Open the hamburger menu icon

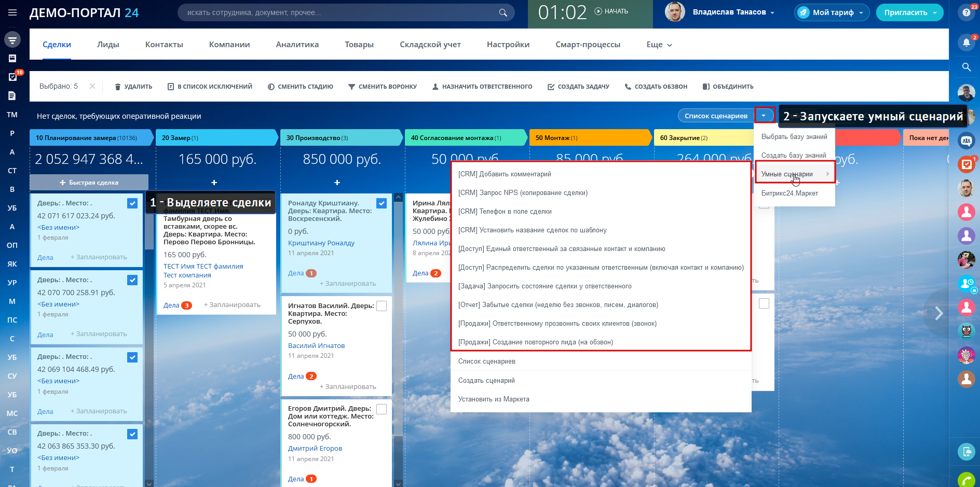(x=12, y=12)
